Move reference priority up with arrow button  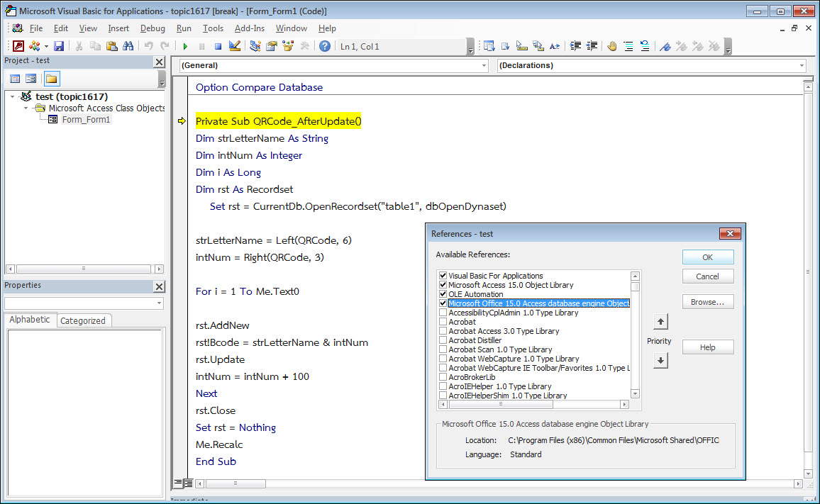660,322
